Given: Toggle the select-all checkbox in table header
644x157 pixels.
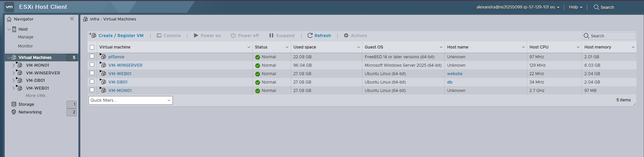Looking at the screenshot, I should (x=92, y=47).
